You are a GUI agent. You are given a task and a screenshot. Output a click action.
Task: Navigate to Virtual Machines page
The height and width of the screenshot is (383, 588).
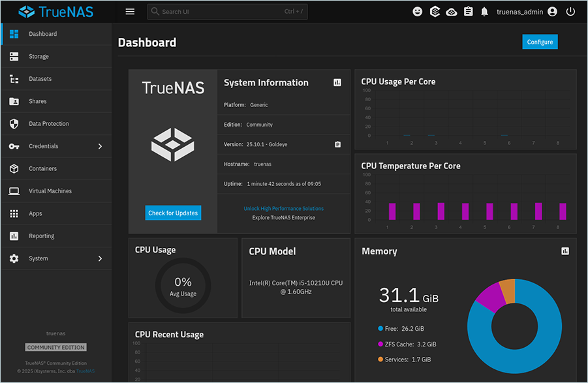pyautogui.click(x=50, y=191)
